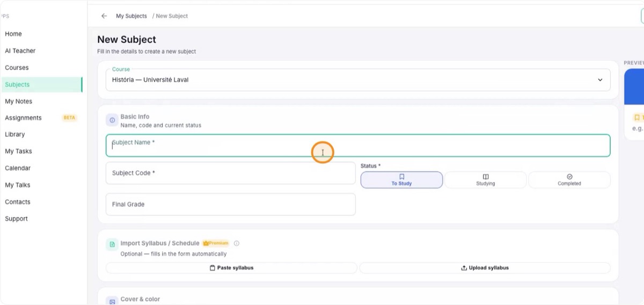Click the New Subject page heading
Viewport: 644px width, 305px height.
tap(127, 40)
